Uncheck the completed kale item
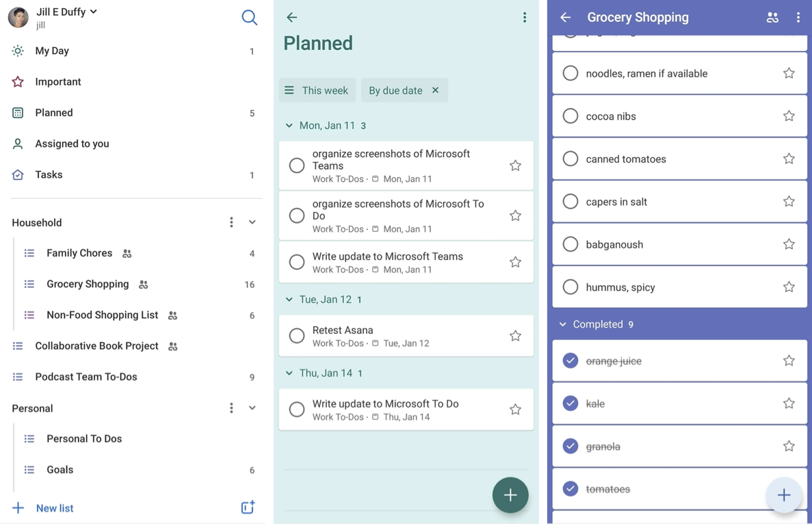The height and width of the screenshot is (524, 812). click(x=570, y=404)
